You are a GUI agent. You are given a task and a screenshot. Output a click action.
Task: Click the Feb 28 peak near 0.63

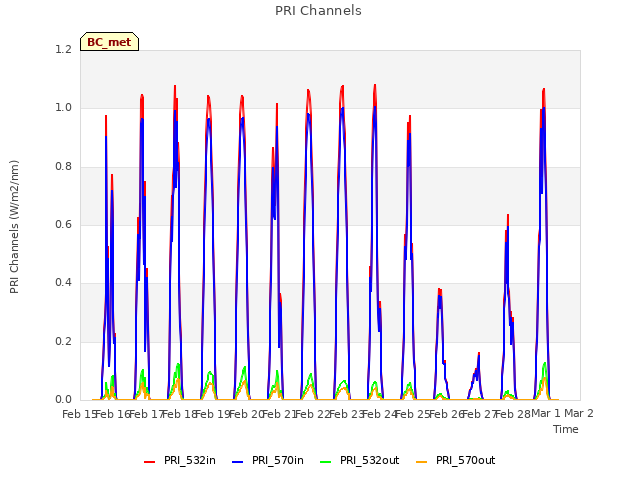pyautogui.click(x=508, y=216)
